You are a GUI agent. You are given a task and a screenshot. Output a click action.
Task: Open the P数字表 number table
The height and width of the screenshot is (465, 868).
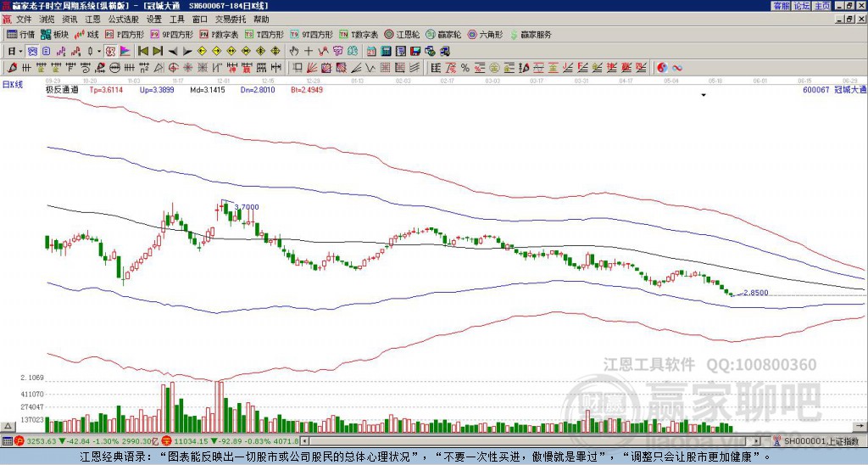[219, 34]
